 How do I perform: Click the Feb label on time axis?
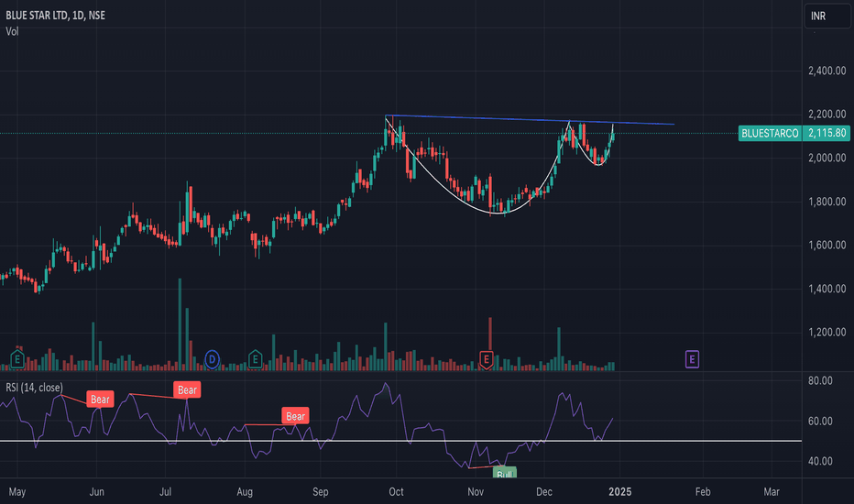coord(703,492)
